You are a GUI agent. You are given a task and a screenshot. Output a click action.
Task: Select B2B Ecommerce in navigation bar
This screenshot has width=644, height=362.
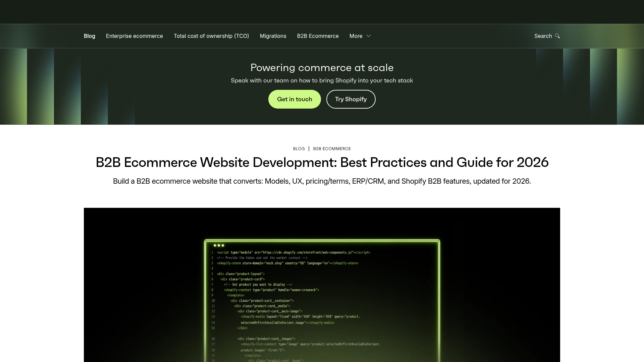[x=318, y=36]
